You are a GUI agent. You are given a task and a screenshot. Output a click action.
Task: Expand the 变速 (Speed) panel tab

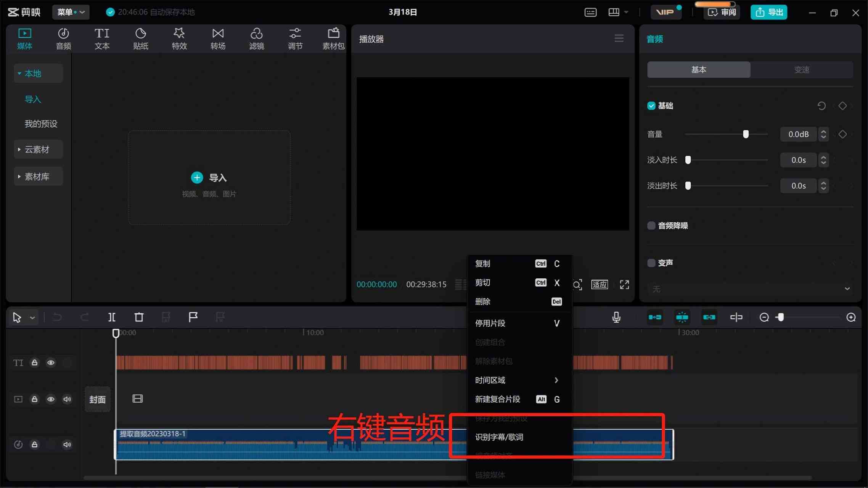(x=802, y=70)
